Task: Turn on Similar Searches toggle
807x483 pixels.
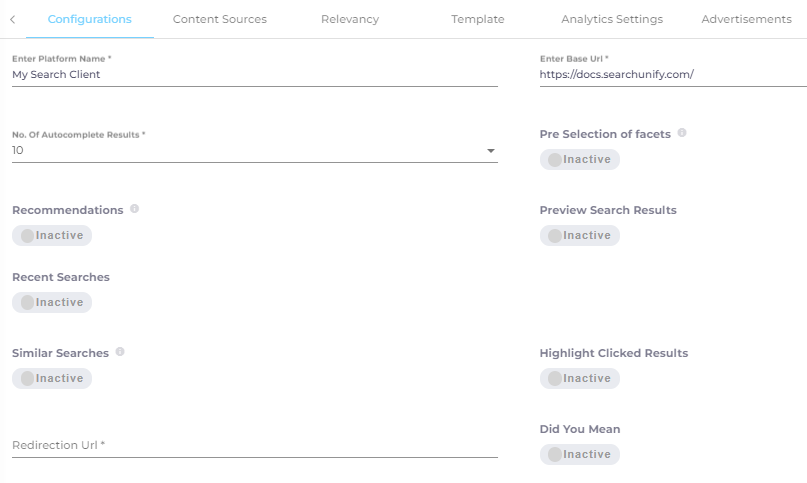Action: point(52,378)
